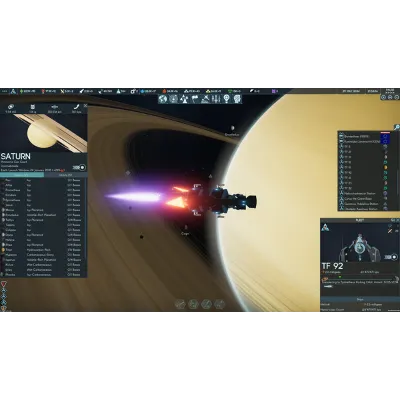
Task: Click the light bulb icon in center toolbar
Action: coord(226,99)
